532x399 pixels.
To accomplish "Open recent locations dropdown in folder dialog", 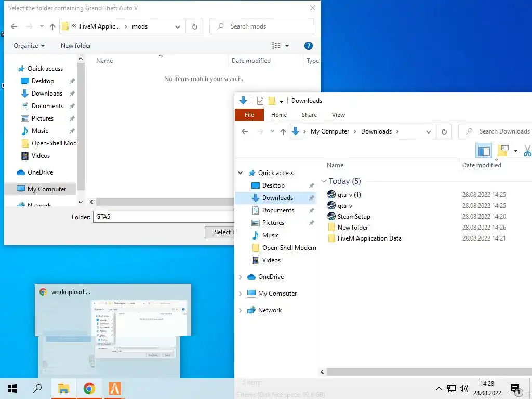I will [x=42, y=26].
